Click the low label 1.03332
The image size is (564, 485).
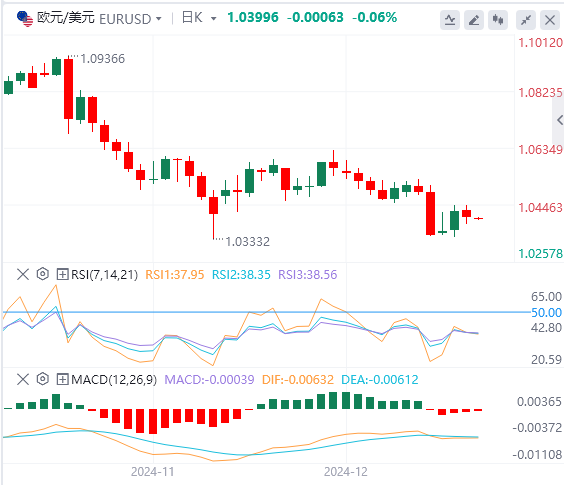[x=247, y=242]
